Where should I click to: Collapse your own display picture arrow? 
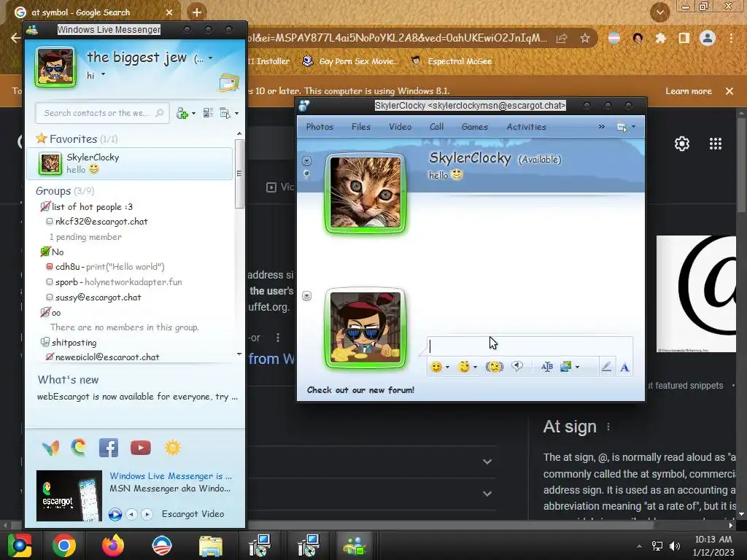(307, 296)
